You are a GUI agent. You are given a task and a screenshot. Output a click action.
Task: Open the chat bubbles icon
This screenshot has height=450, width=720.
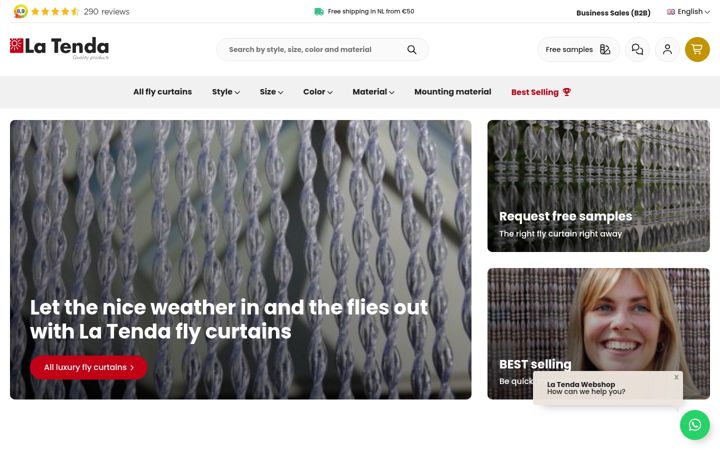point(637,49)
